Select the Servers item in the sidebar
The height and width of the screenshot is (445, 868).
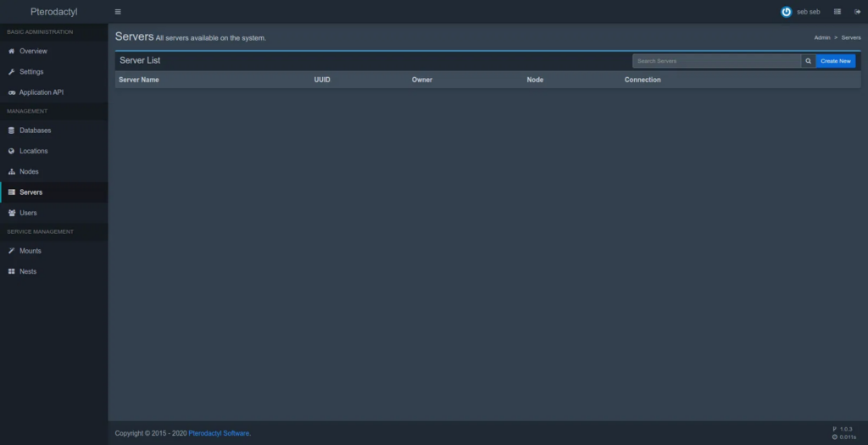31,192
